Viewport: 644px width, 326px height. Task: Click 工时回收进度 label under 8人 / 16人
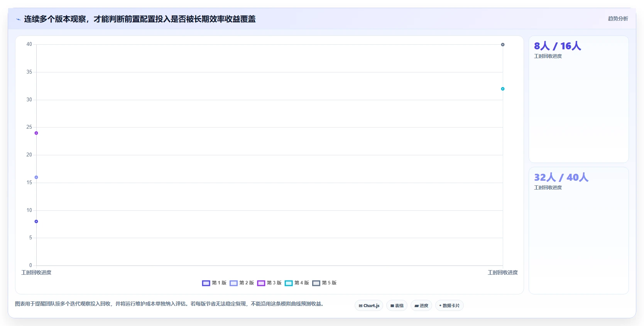pos(548,56)
